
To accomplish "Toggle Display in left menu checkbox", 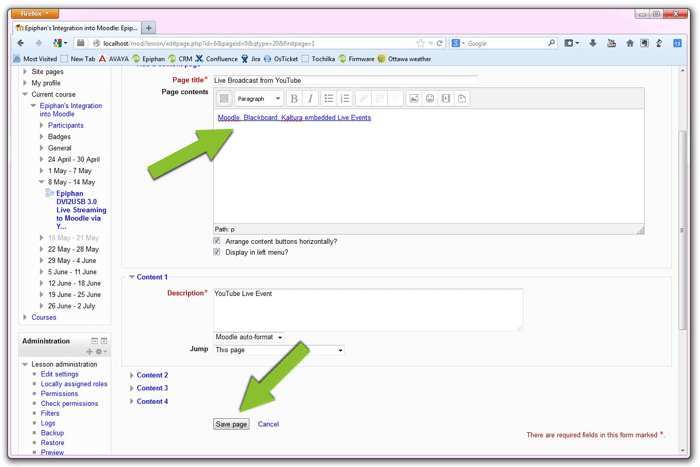I will click(x=217, y=252).
